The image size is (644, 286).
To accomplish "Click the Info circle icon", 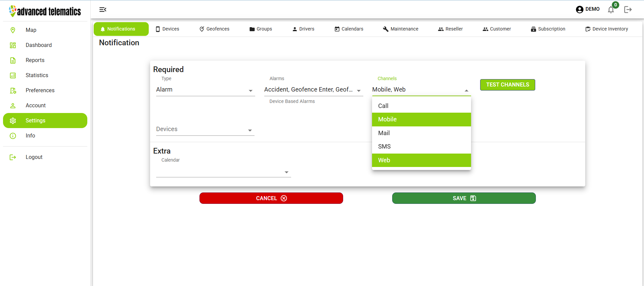I will [x=13, y=136].
